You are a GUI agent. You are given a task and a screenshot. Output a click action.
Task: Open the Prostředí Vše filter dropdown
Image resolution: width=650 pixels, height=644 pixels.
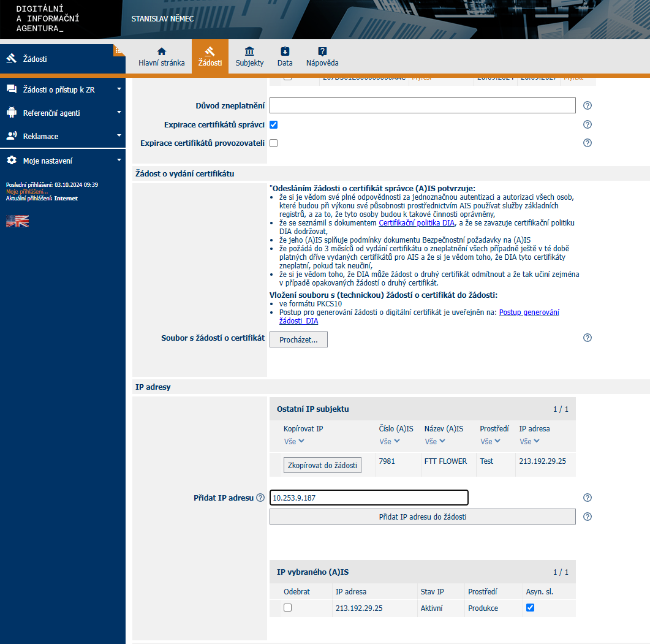(490, 441)
